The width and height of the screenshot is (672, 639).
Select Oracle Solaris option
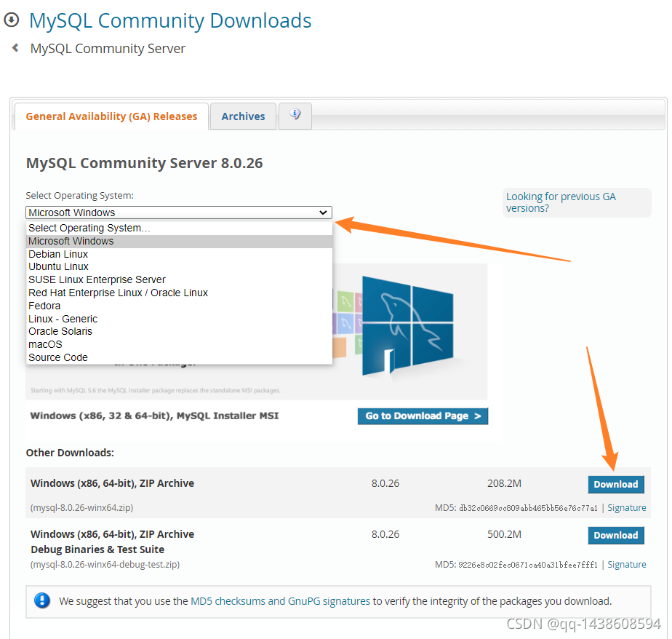tap(179, 331)
